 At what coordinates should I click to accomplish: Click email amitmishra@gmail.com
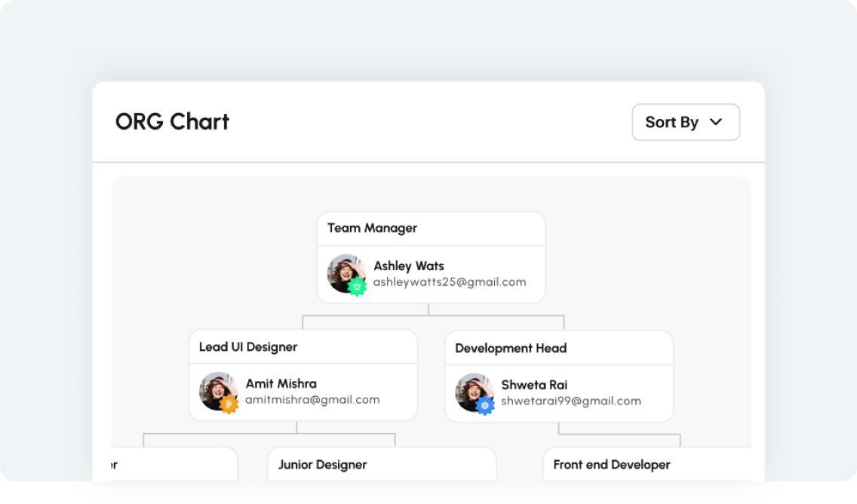tap(312, 400)
